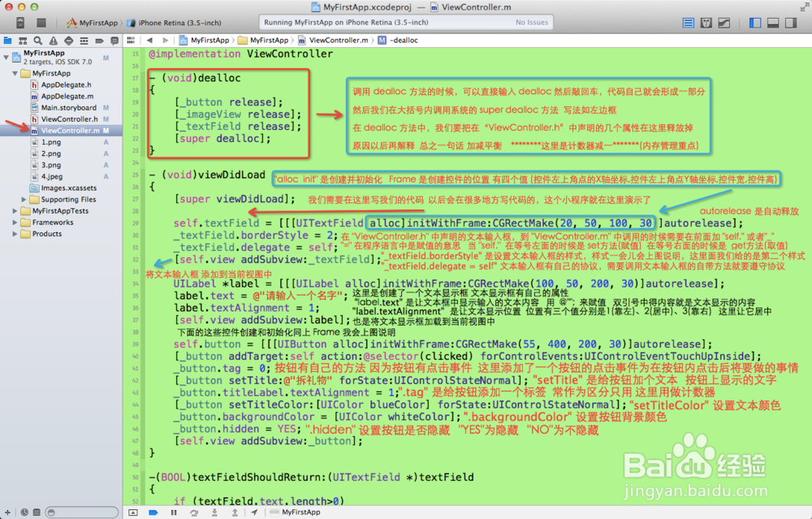812x519 pixels.
Task: Click the ViewController.m breadcrumb
Action: 333,40
